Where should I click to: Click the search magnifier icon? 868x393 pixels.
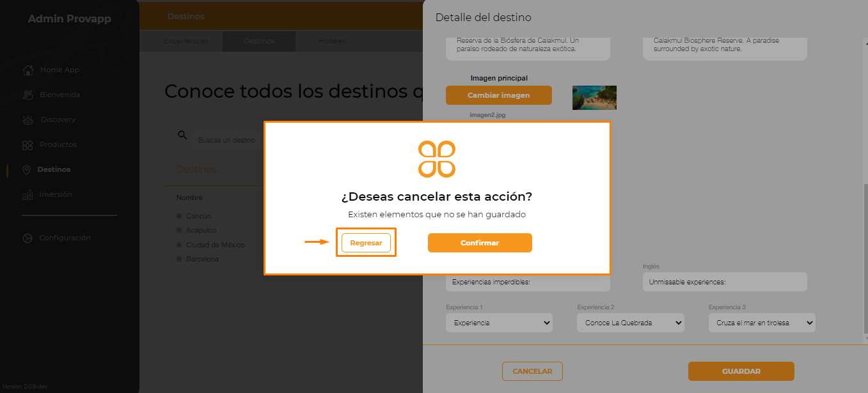[x=182, y=135]
